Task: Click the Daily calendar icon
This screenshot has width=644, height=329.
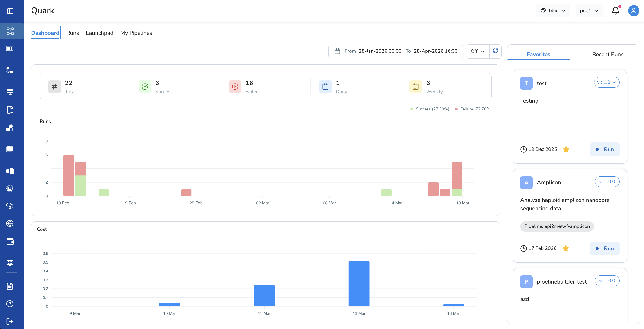Action: click(x=325, y=87)
